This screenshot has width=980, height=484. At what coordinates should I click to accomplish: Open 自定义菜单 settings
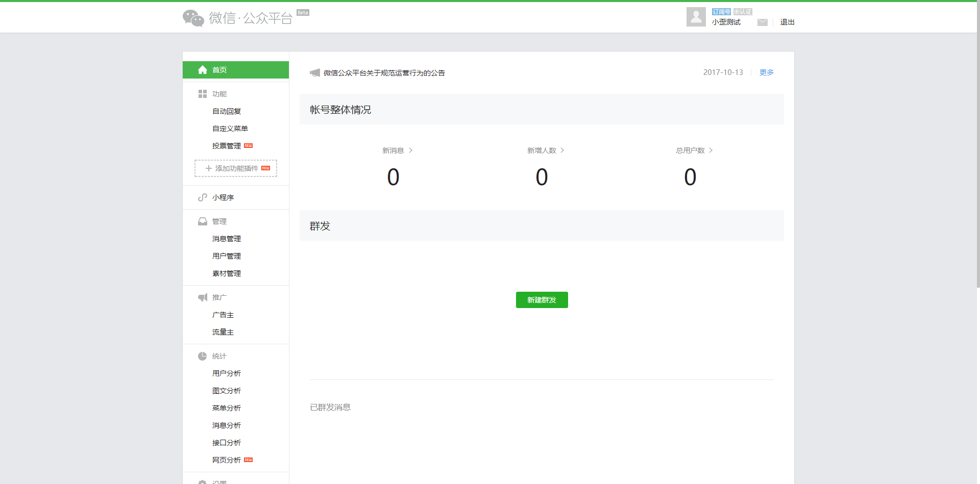(230, 129)
